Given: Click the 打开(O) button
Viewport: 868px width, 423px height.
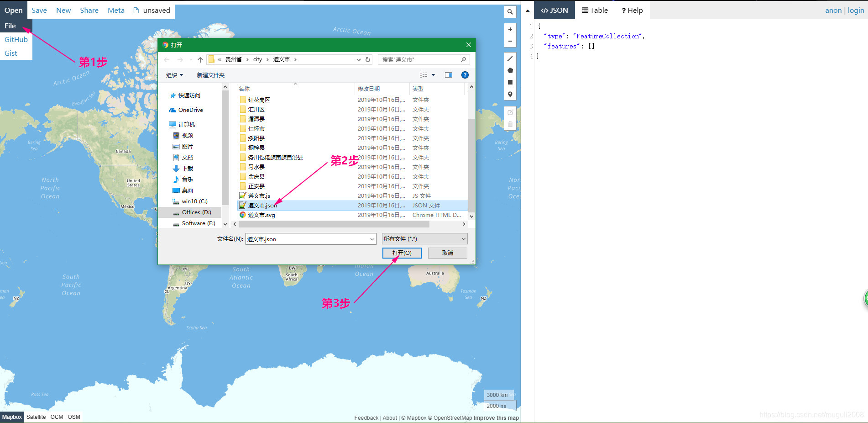Looking at the screenshot, I should point(402,253).
